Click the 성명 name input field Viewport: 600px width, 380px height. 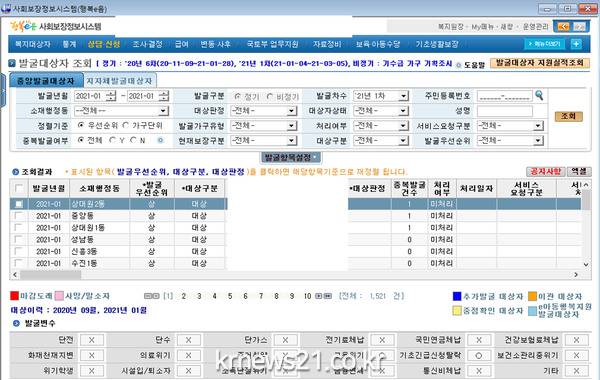pyautogui.click(x=504, y=111)
